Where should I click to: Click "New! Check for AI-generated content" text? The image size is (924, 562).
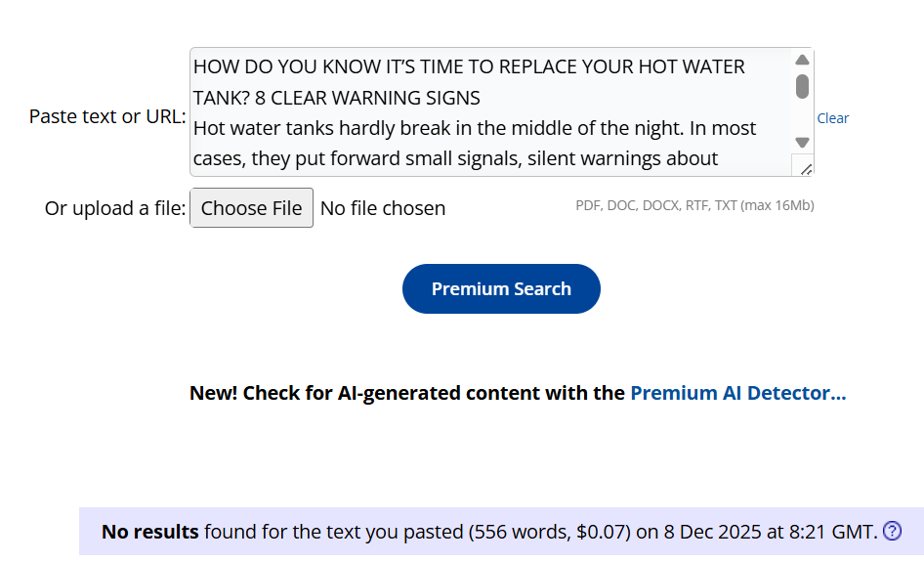(x=406, y=393)
